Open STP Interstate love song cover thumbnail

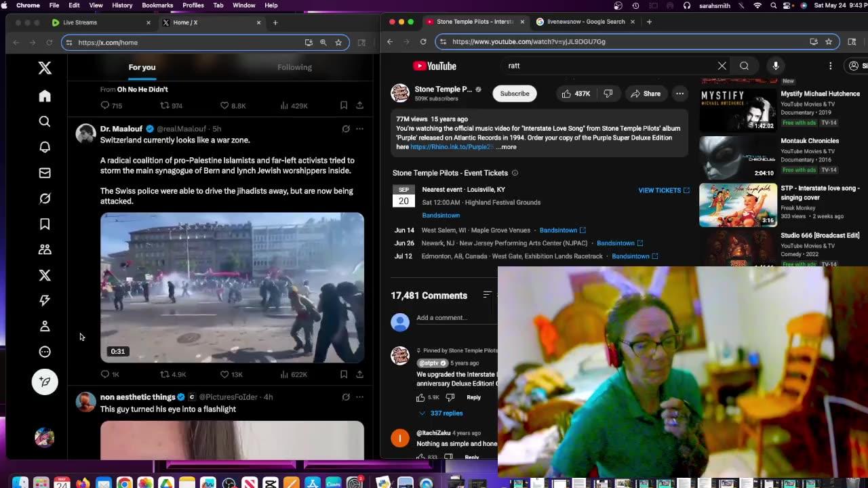pos(738,204)
